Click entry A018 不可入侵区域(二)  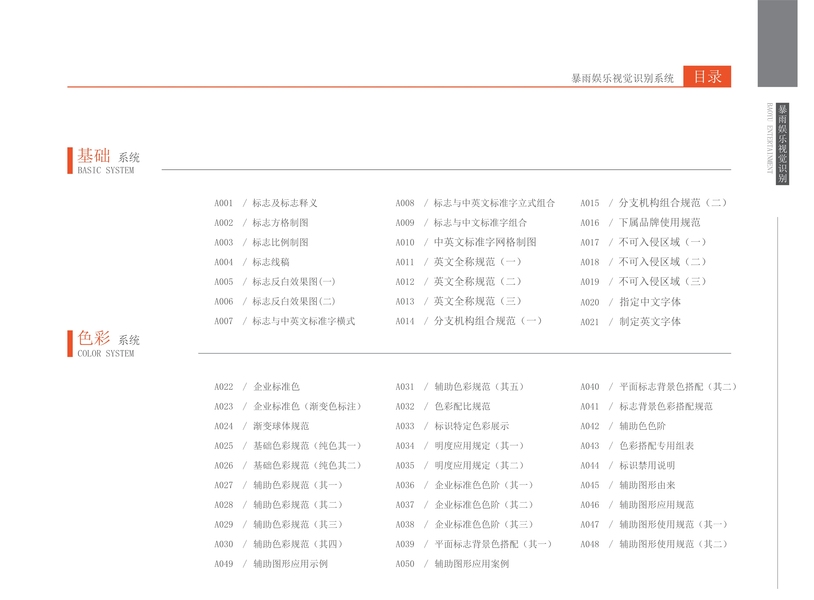point(643,262)
